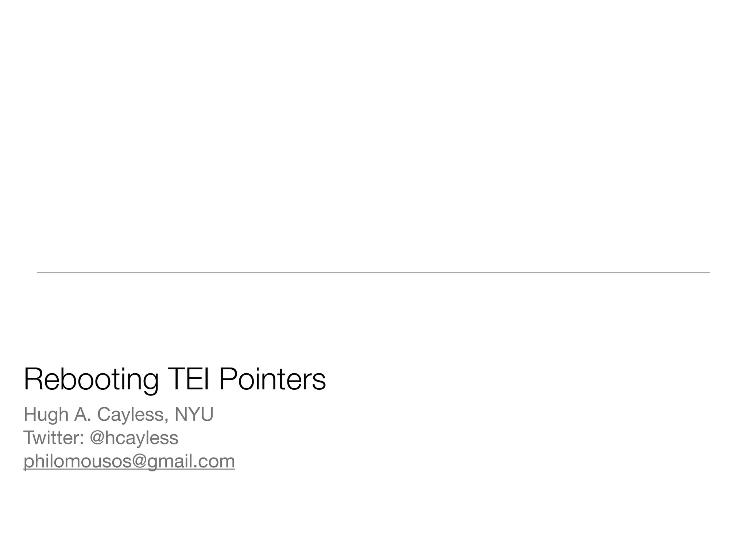Click the "Hugh" first name text

tap(46, 415)
